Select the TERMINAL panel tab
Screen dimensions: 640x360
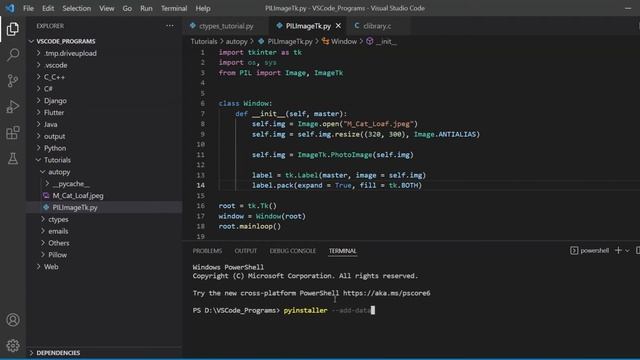pyautogui.click(x=342, y=251)
